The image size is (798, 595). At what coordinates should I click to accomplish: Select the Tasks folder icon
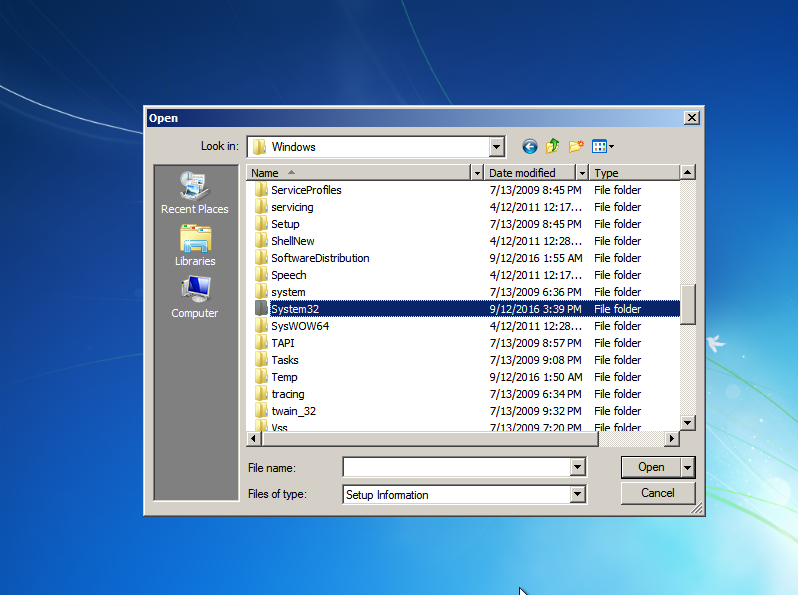point(261,360)
